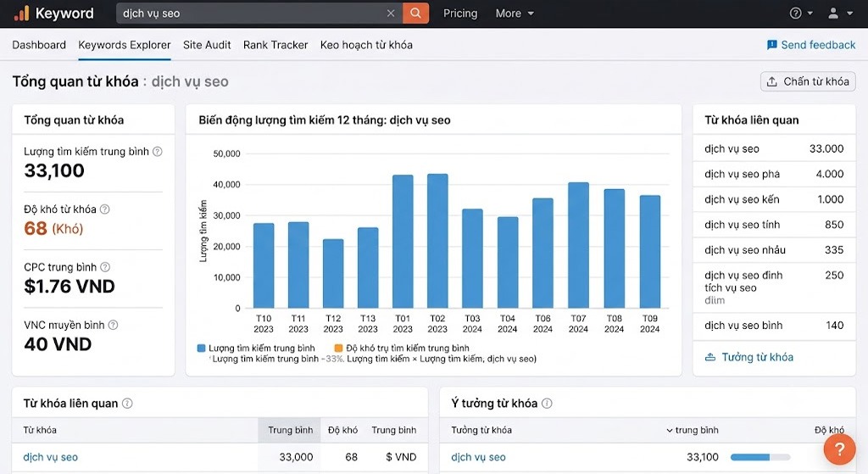Screen dimensions: 868x474
Task: Select related keyword row dịch vụ seo tính
Action: (774, 225)
